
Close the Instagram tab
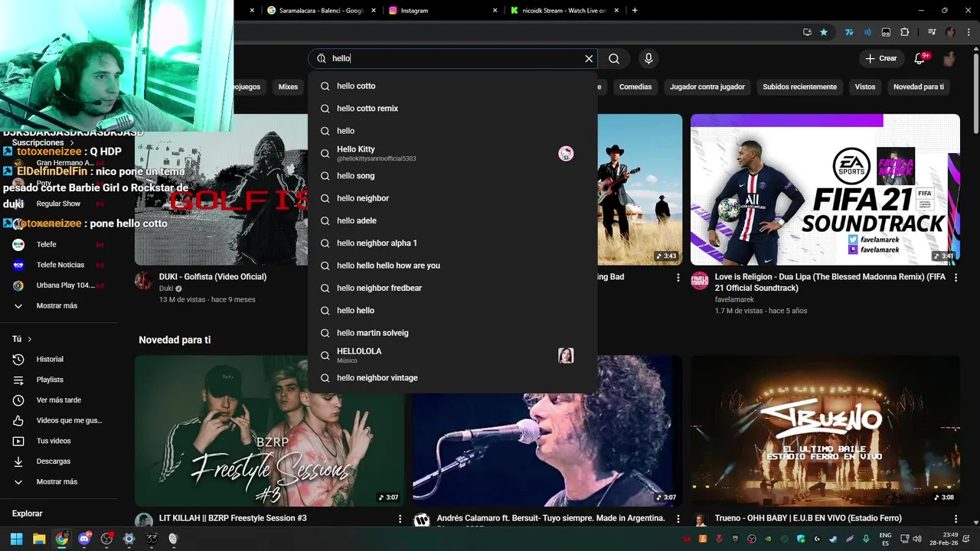(495, 11)
